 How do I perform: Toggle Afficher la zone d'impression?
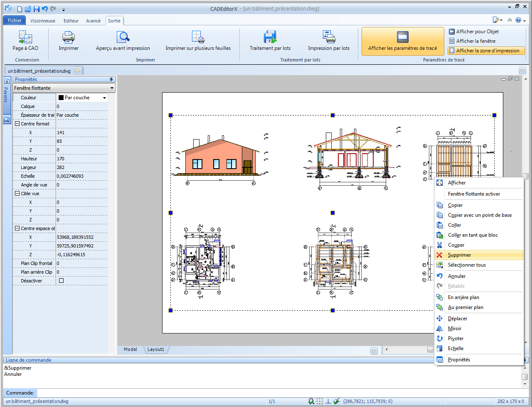point(486,51)
